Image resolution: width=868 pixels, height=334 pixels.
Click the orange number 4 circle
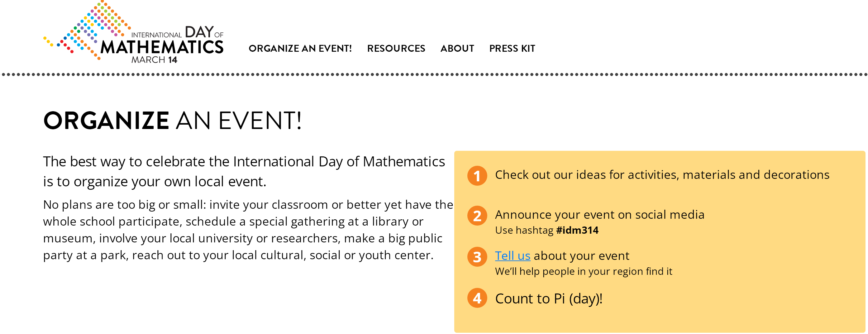coord(477,298)
